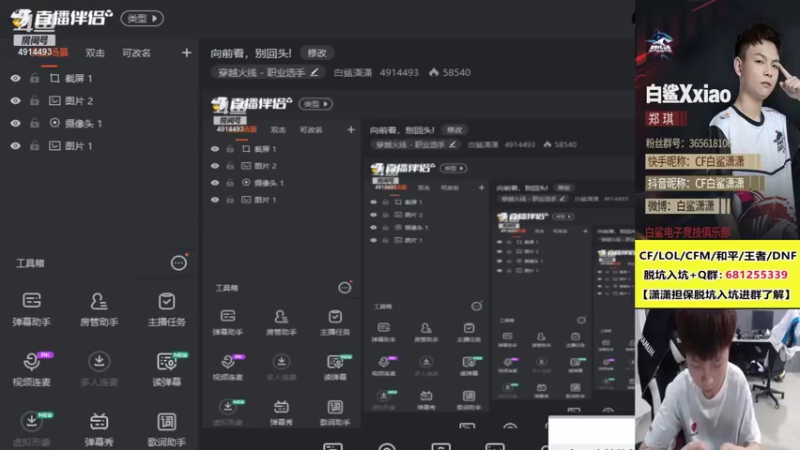Hide the 图片 1 source
The width and height of the screenshot is (800, 450).
15,145
